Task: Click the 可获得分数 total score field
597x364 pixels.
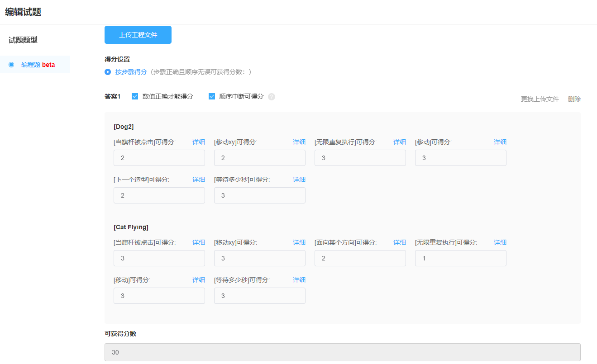Action: (342, 352)
